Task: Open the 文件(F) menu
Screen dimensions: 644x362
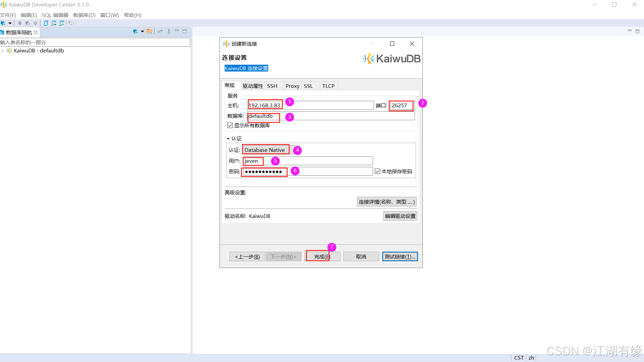Action: click(x=8, y=15)
